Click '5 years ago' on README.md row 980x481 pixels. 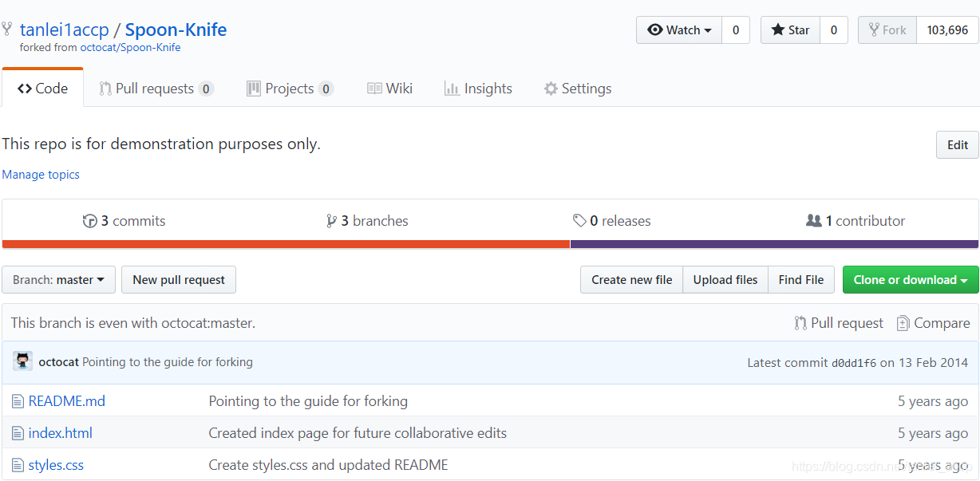click(933, 401)
